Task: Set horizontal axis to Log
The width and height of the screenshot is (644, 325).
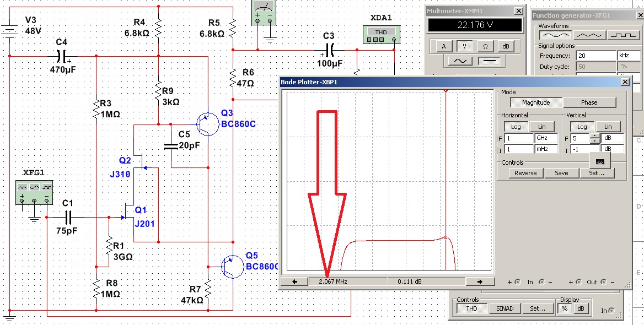Action: pyautogui.click(x=516, y=127)
